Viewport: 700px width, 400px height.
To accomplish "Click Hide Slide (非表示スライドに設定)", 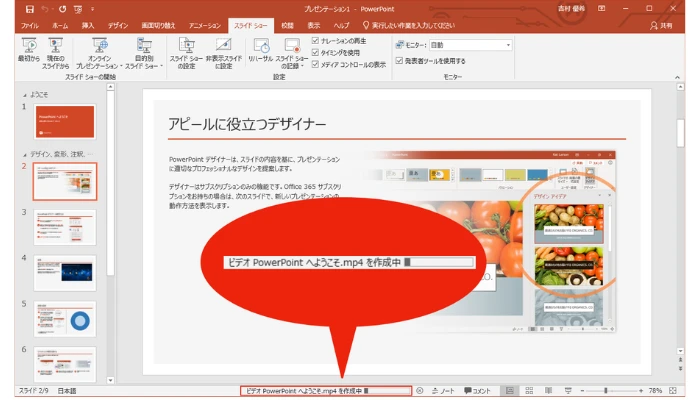I will (x=224, y=53).
